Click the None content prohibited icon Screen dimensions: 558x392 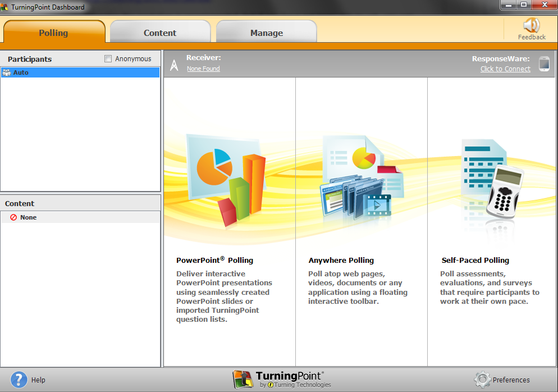pyautogui.click(x=13, y=217)
